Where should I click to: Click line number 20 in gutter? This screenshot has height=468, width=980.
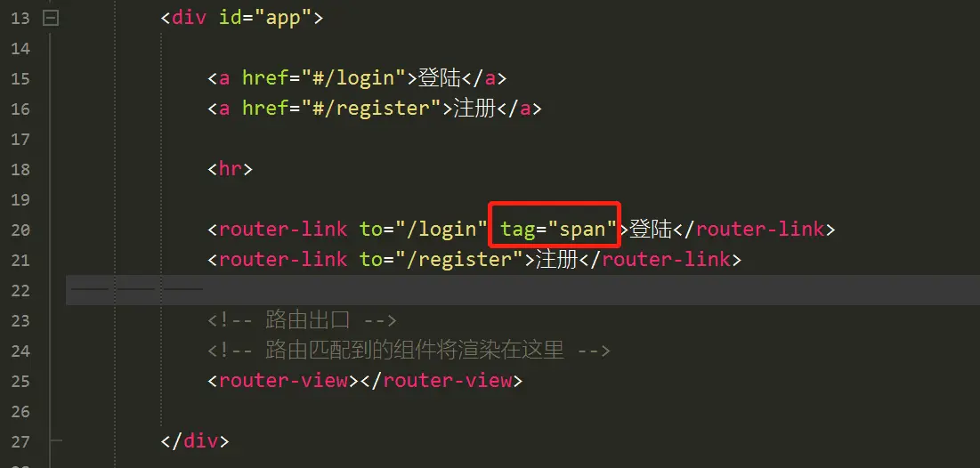tap(20, 230)
